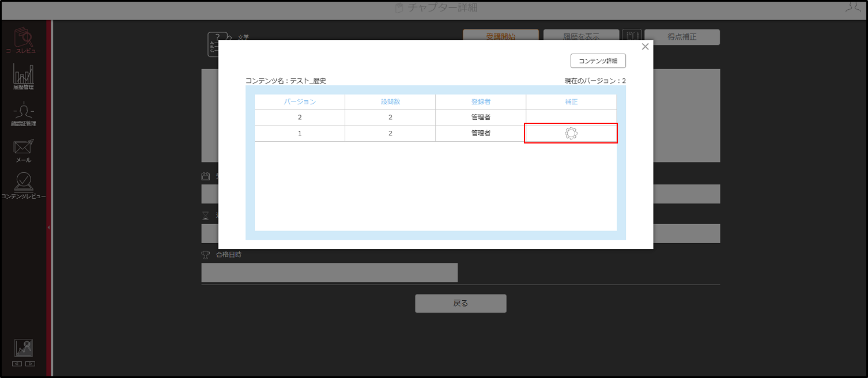Click the 戻る button
Viewport: 868px width, 378px height.
[461, 304]
